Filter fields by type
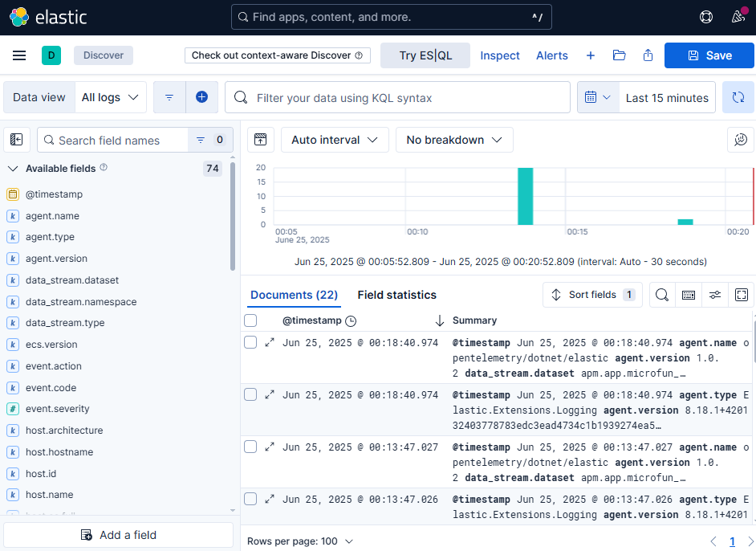 (x=210, y=140)
